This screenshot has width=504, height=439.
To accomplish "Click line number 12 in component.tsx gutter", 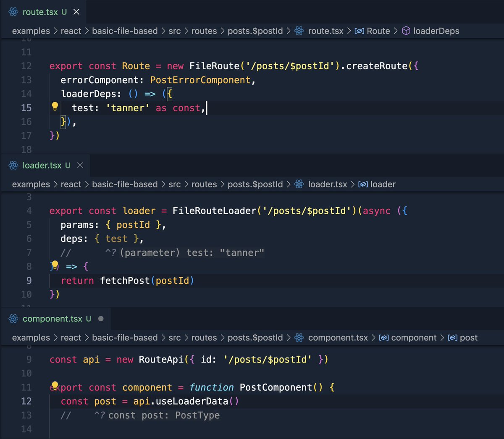I will click(26, 401).
